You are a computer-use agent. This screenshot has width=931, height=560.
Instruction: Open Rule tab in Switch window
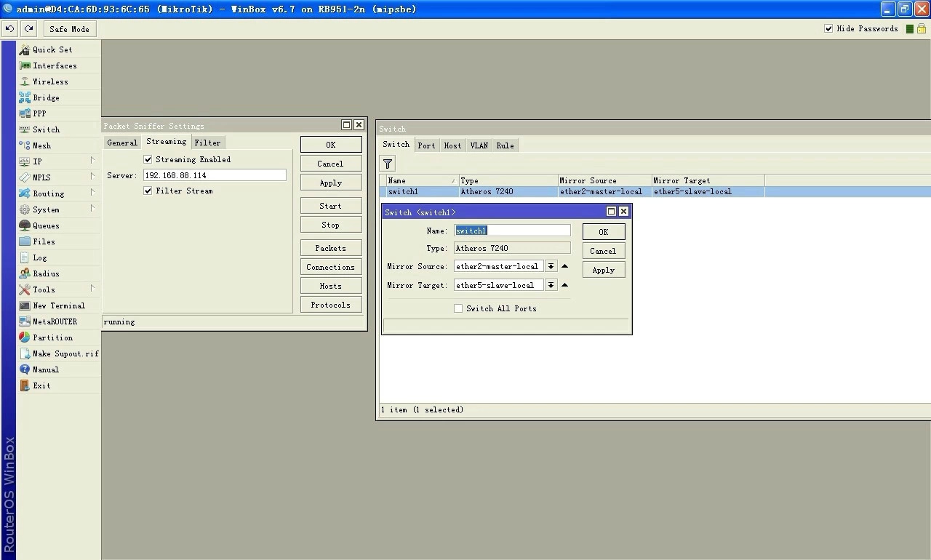click(505, 145)
